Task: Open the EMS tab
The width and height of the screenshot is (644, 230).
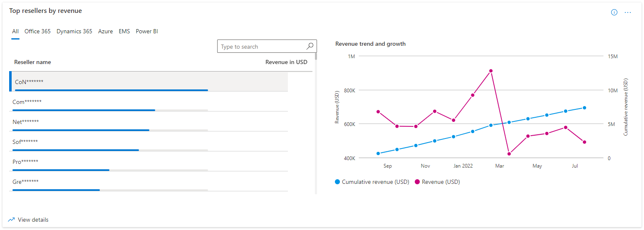Action: 124,31
